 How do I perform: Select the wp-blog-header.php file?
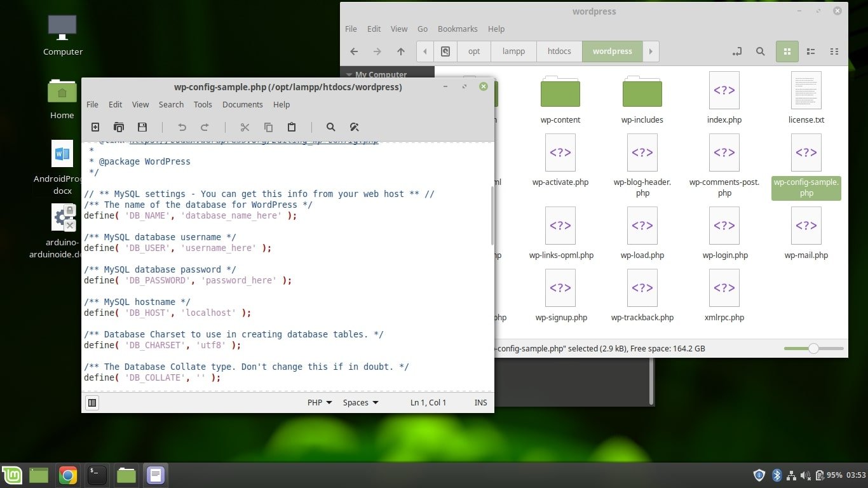click(642, 166)
